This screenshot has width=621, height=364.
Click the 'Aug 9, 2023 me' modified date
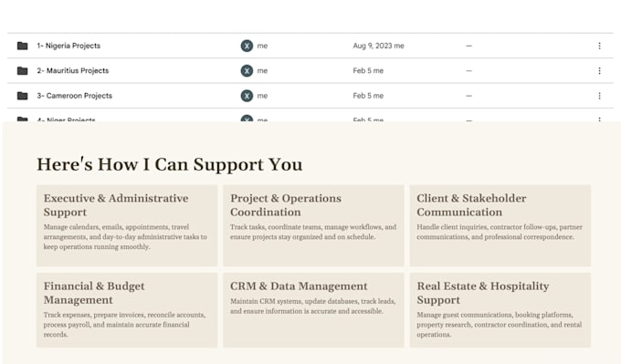pos(379,46)
